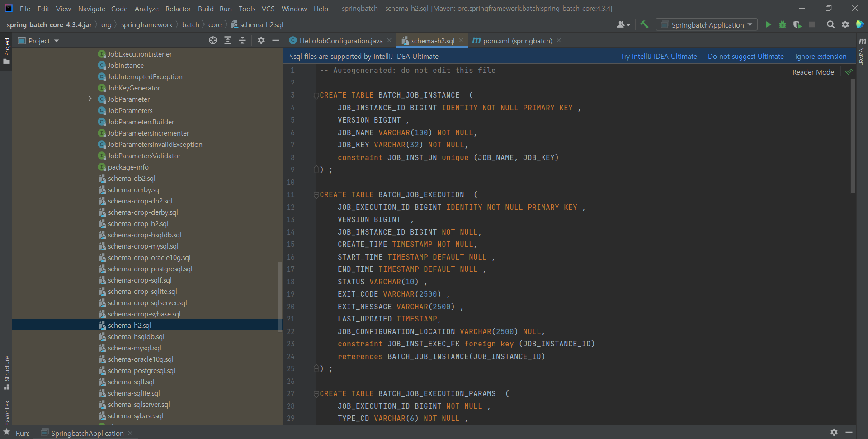The image size is (868, 439).
Task: Close the schema-h2.sql tab
Action: 461,41
